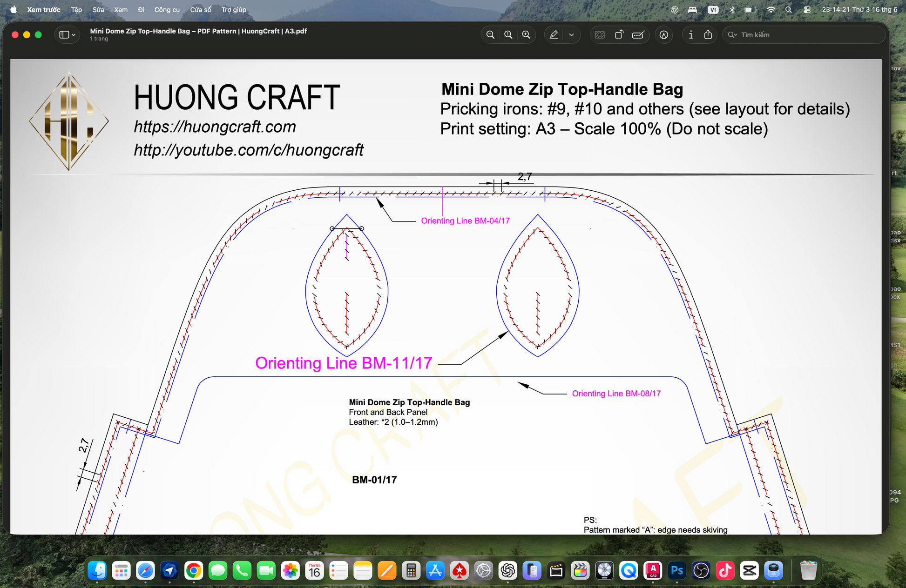Image resolution: width=906 pixels, height=588 pixels.
Task: Open the sleep focus bed icon
Action: click(693, 10)
